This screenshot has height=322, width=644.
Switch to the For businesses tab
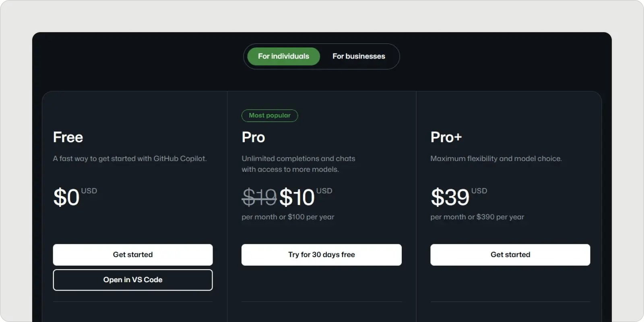tap(359, 56)
